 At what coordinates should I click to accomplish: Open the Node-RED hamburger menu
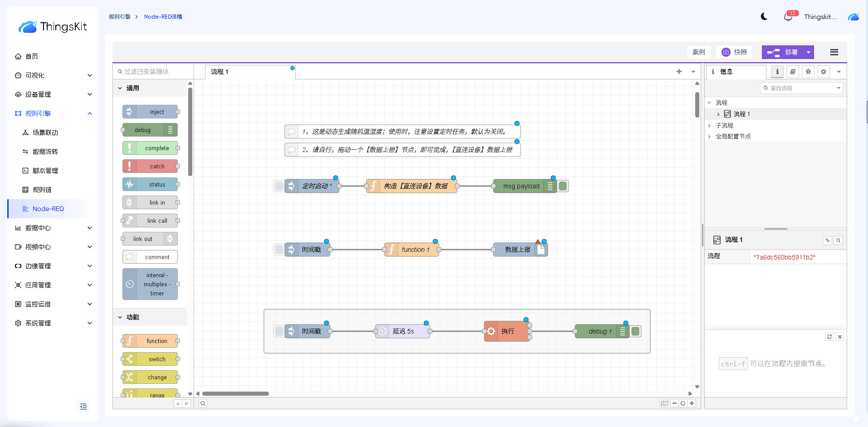tap(834, 52)
